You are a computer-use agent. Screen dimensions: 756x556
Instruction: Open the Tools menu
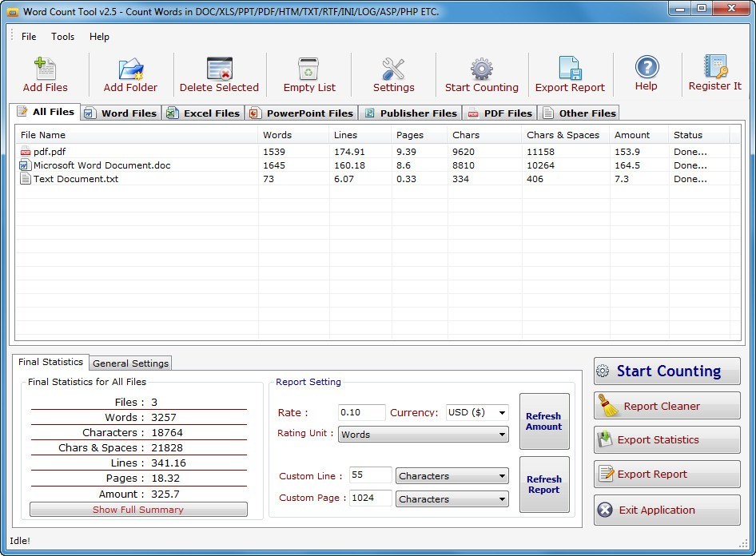(62, 37)
